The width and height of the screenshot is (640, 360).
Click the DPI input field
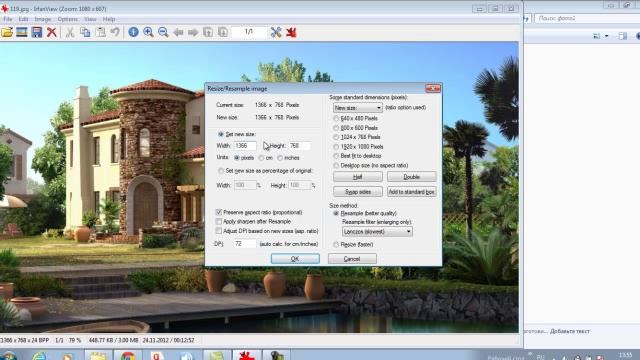pos(245,244)
